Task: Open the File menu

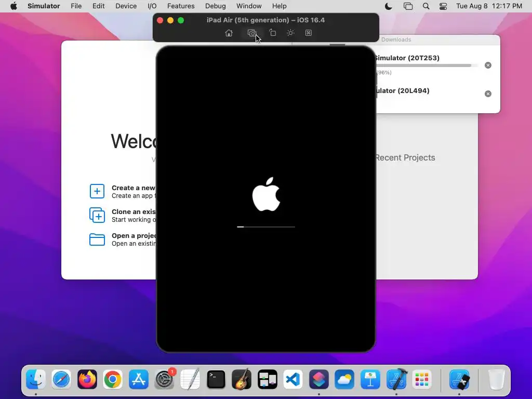Action: tap(76, 6)
